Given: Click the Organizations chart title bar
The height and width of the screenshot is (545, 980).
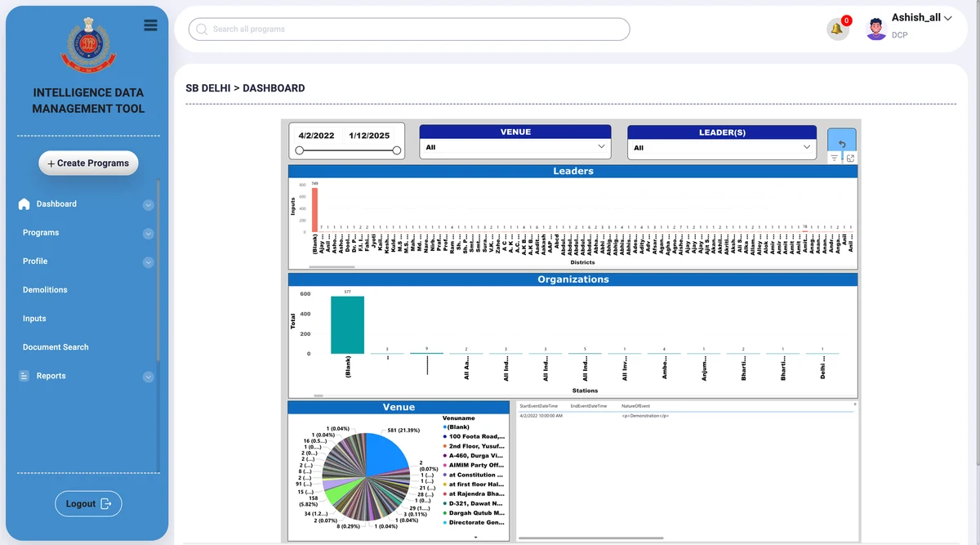Looking at the screenshot, I should click(572, 279).
